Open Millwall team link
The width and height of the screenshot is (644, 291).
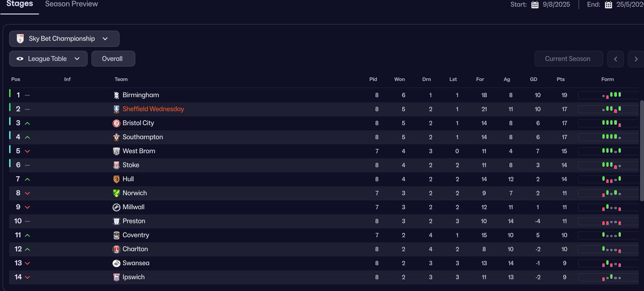click(133, 207)
